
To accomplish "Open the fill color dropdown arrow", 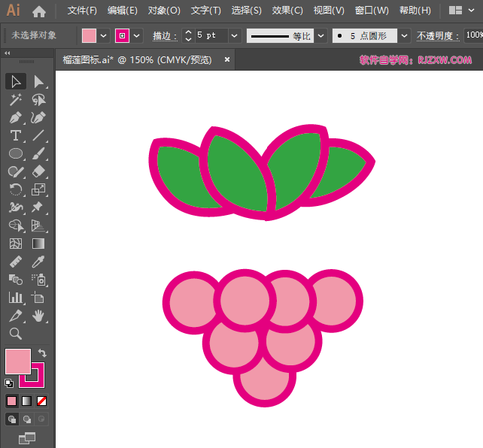I will pyautogui.click(x=104, y=35).
